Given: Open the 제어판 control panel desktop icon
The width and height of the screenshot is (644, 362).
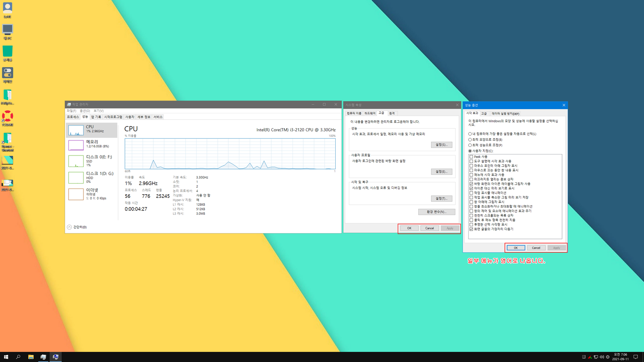Looking at the screenshot, I should coord(8,75).
